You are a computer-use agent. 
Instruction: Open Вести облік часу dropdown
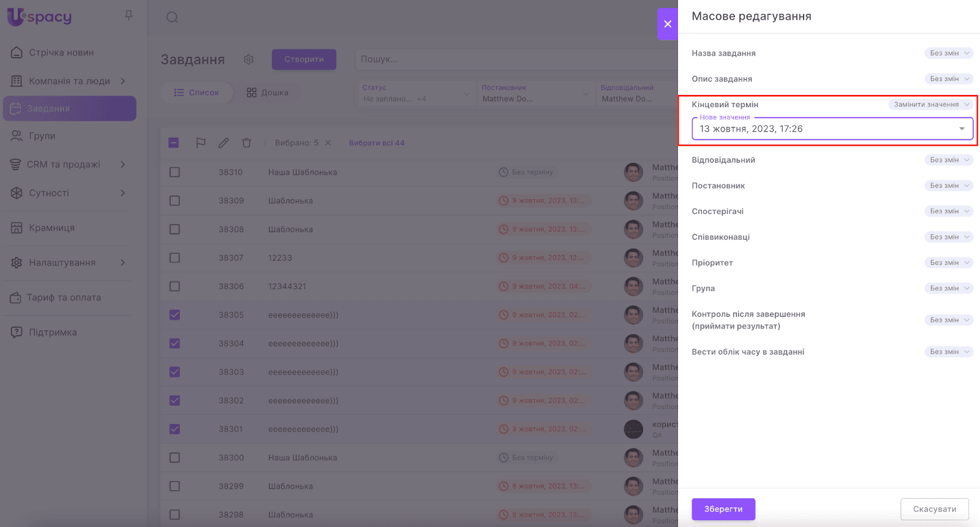949,352
